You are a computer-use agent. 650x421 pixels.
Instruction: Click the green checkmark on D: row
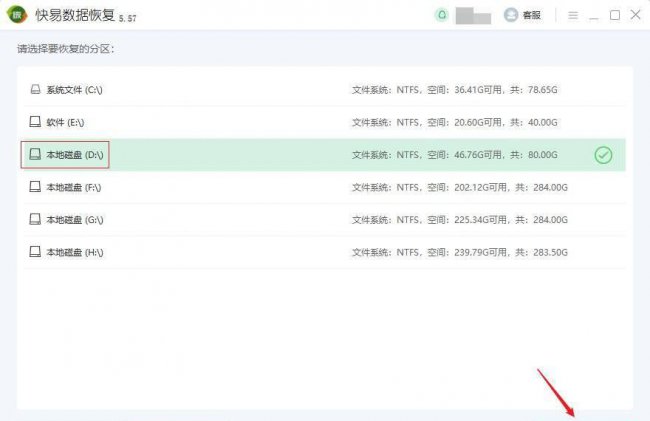[x=603, y=155]
